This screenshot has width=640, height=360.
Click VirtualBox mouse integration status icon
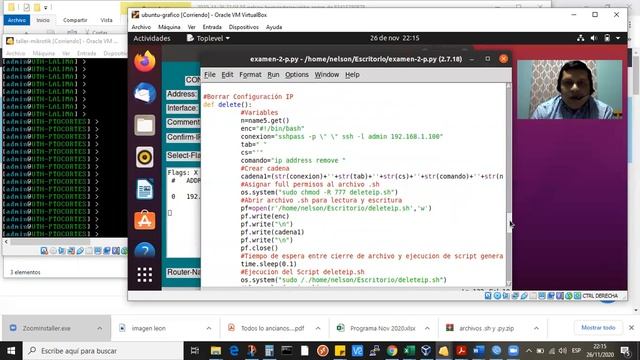(569, 296)
